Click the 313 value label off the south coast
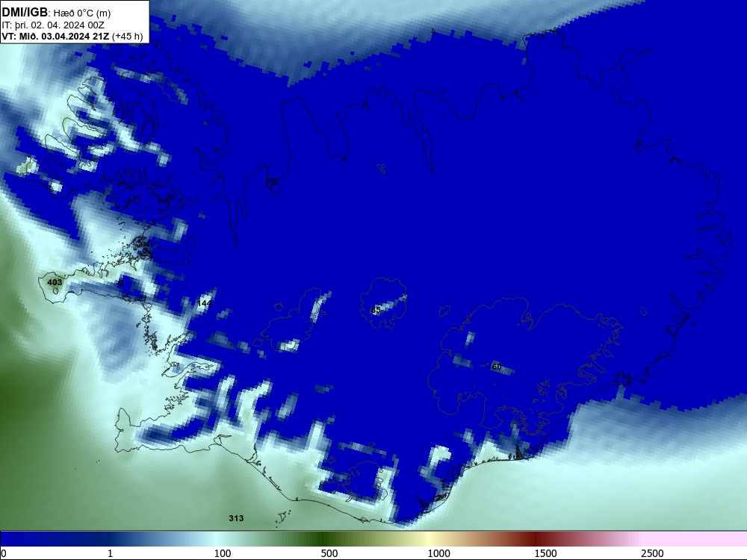747x560 pixels. (236, 518)
